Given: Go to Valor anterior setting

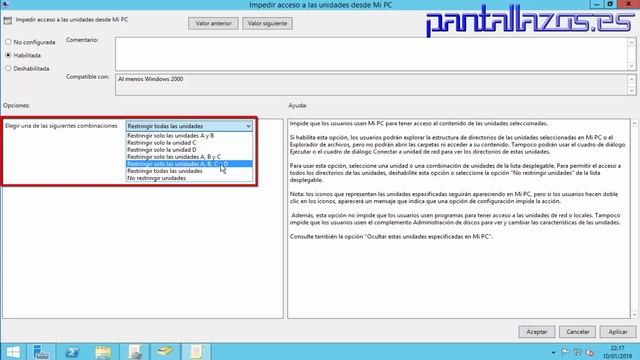Looking at the screenshot, I should point(213,23).
